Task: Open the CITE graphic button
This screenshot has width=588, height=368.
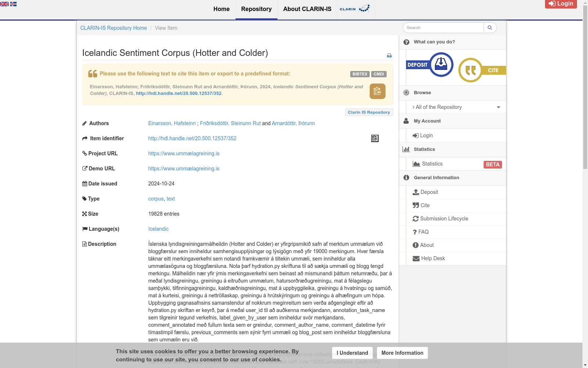Action: [482, 70]
